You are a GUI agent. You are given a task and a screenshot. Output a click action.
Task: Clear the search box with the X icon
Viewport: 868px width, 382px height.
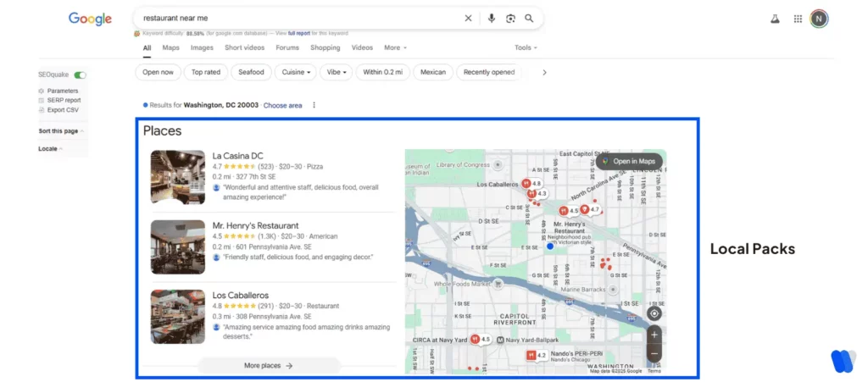click(x=468, y=19)
